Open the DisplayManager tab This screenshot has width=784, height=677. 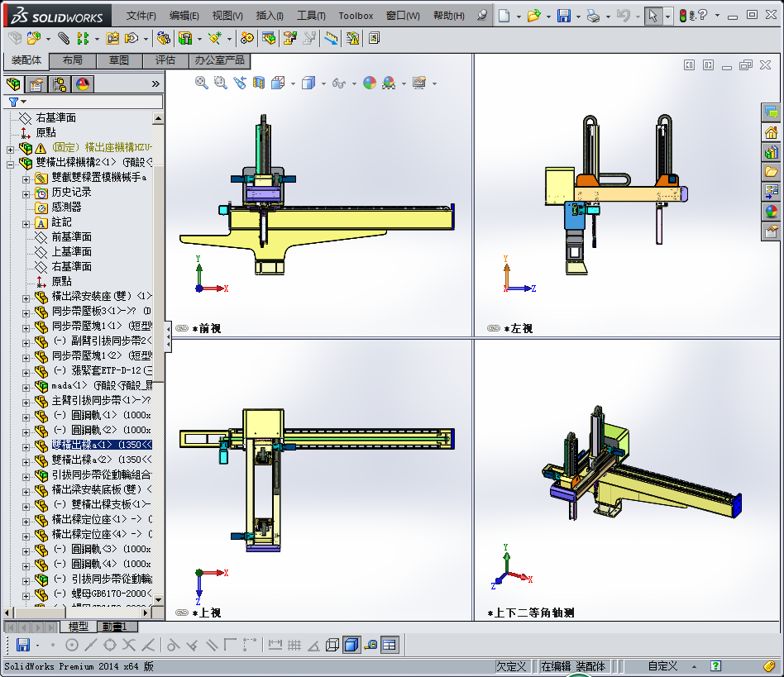[83, 84]
